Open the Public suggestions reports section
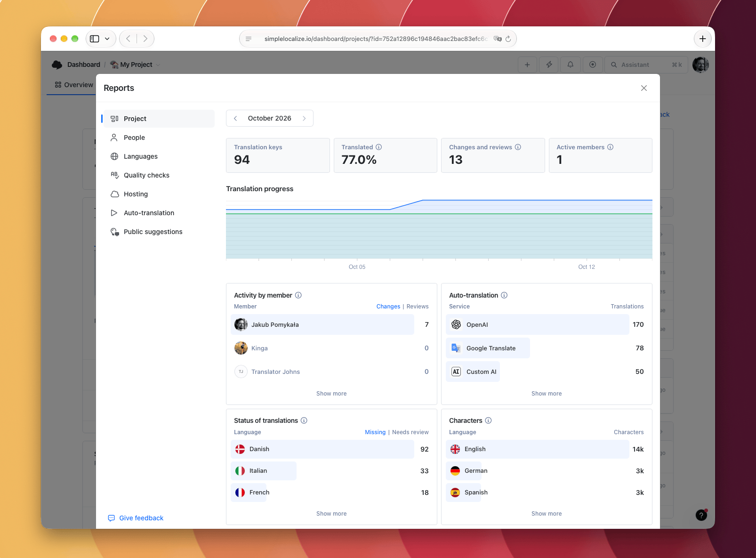 point(159,232)
